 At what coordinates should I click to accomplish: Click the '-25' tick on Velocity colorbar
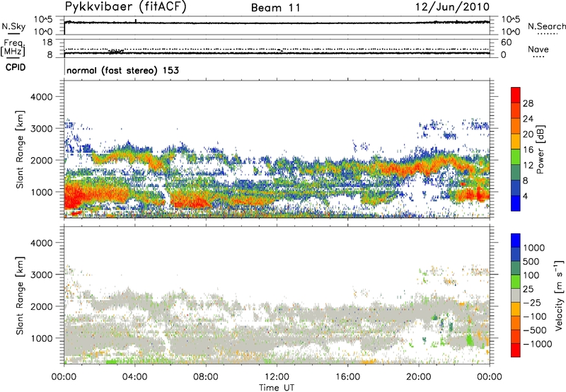point(532,302)
